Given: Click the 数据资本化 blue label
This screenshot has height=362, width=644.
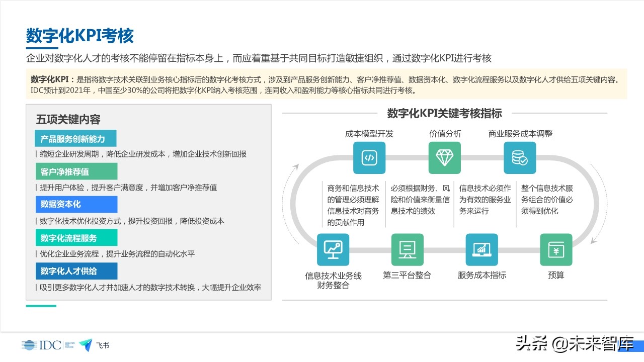Looking at the screenshot, I should click(76, 204).
